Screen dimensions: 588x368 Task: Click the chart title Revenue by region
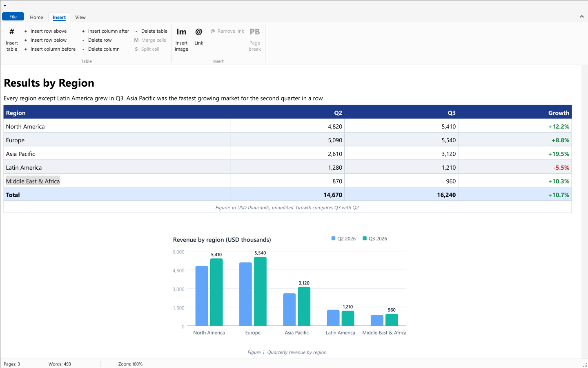pyautogui.click(x=222, y=240)
